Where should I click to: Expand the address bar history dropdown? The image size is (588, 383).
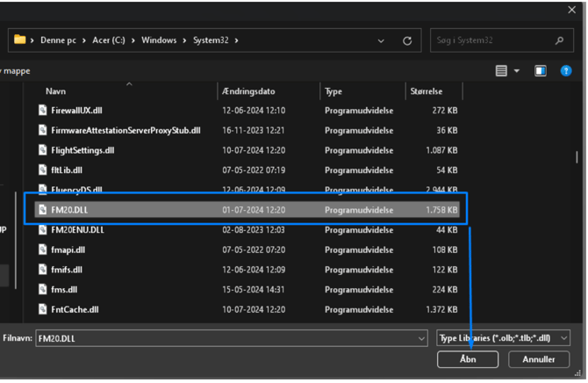380,40
